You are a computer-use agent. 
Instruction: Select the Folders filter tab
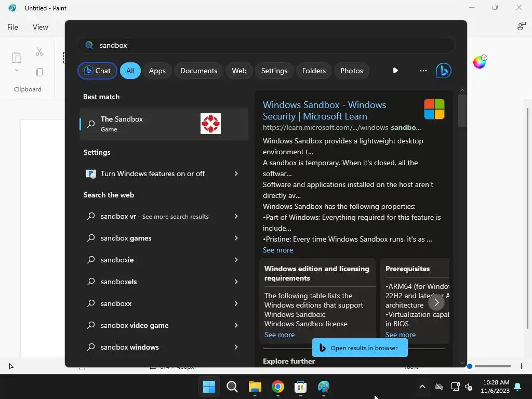click(x=314, y=71)
